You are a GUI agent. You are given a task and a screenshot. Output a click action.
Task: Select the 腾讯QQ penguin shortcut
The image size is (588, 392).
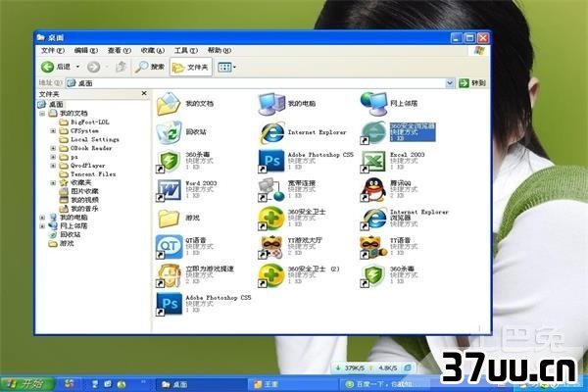point(373,190)
